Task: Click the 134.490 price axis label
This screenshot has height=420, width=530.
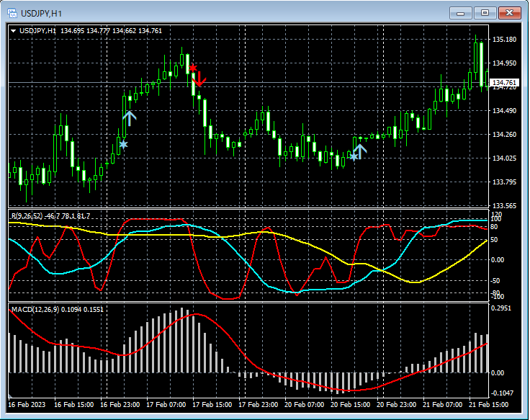Action: [x=504, y=110]
